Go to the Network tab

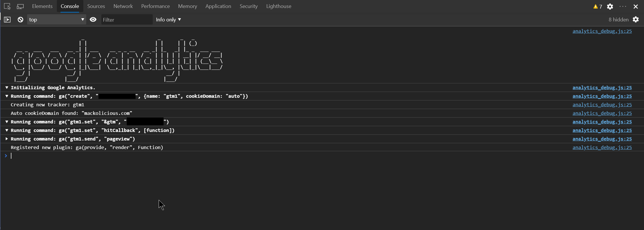123,6
